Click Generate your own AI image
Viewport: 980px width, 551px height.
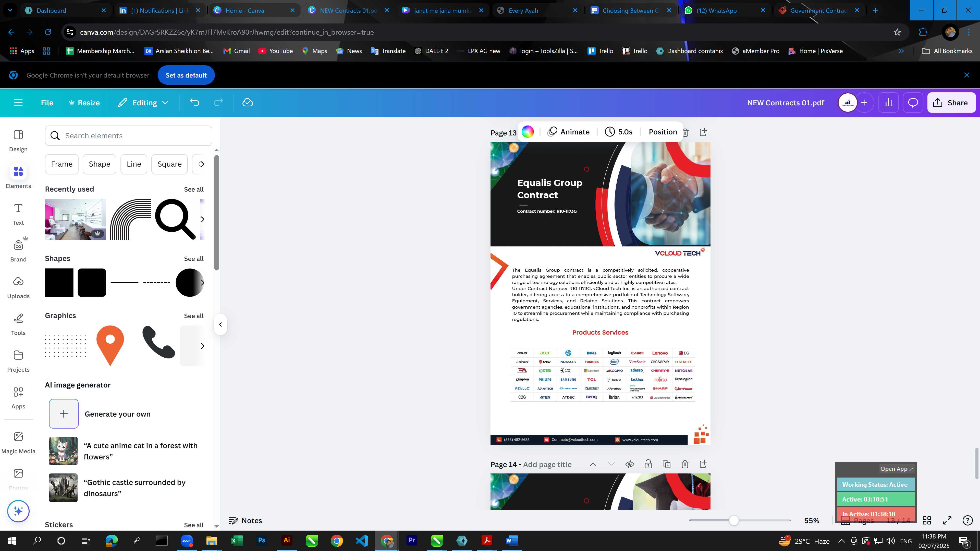(100, 414)
